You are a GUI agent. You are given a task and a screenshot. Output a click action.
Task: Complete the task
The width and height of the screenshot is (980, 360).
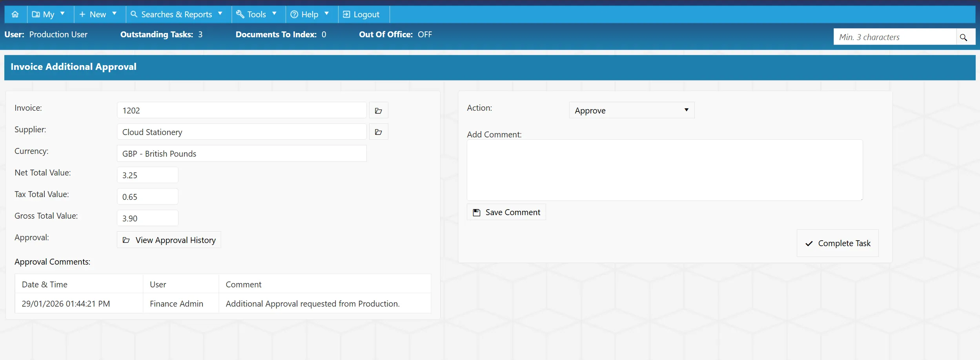[838, 243]
